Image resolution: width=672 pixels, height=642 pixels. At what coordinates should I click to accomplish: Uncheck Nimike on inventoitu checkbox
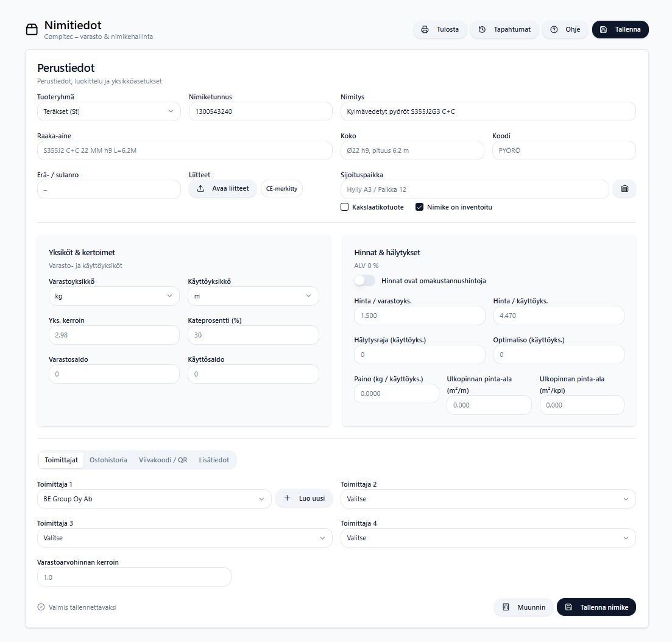[419, 207]
